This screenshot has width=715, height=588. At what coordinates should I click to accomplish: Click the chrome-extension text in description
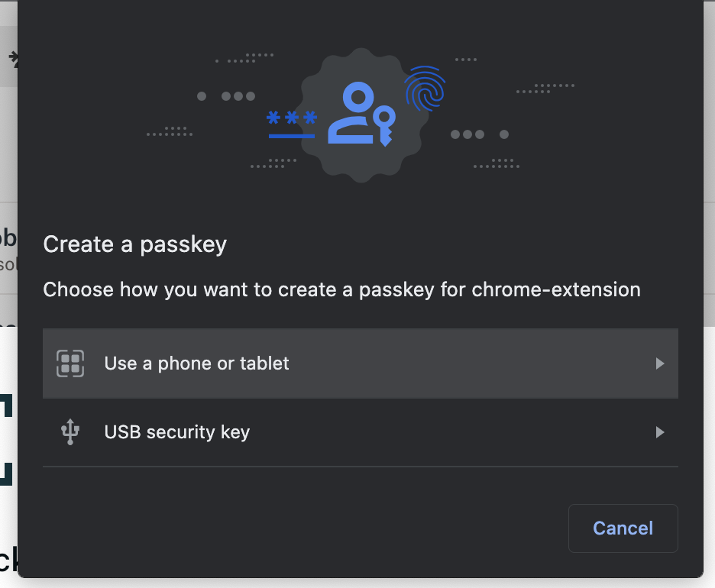(556, 289)
